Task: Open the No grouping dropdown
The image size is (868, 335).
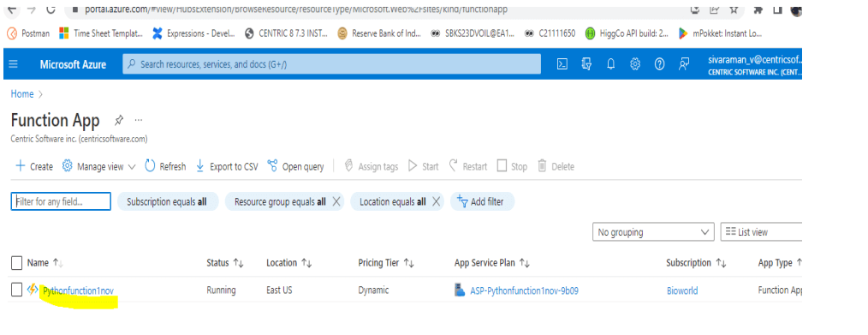Action: pyautogui.click(x=652, y=232)
